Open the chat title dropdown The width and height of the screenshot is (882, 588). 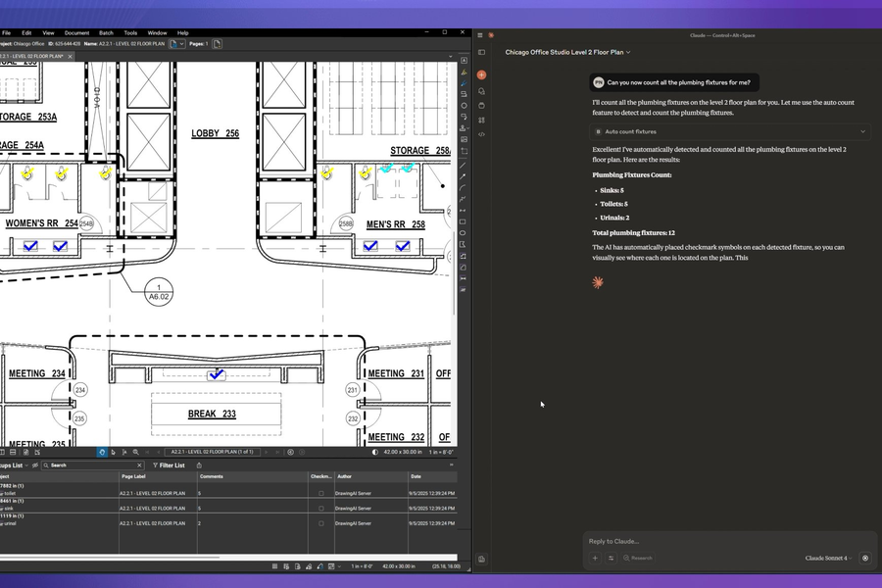(x=628, y=52)
